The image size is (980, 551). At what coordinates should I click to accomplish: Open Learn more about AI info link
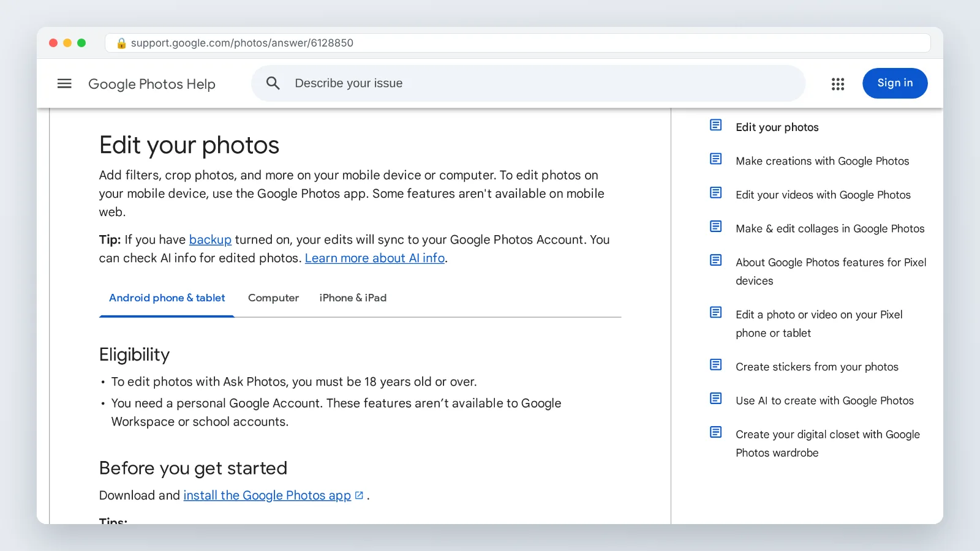tap(375, 258)
